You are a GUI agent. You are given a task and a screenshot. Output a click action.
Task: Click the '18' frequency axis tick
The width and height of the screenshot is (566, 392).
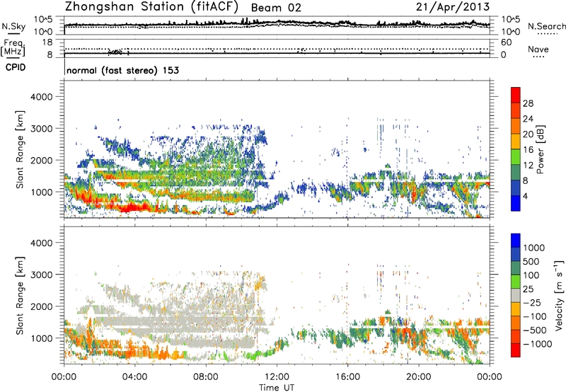coord(47,42)
